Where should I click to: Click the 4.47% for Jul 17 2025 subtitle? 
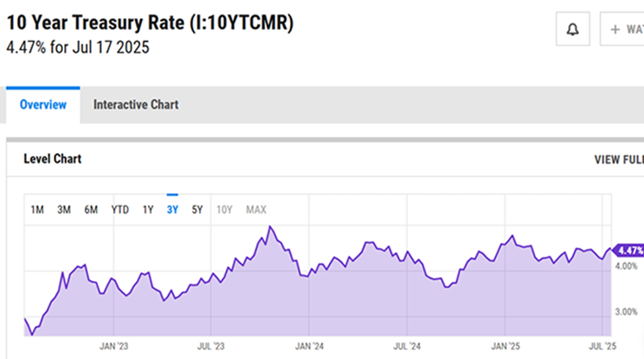[78, 48]
